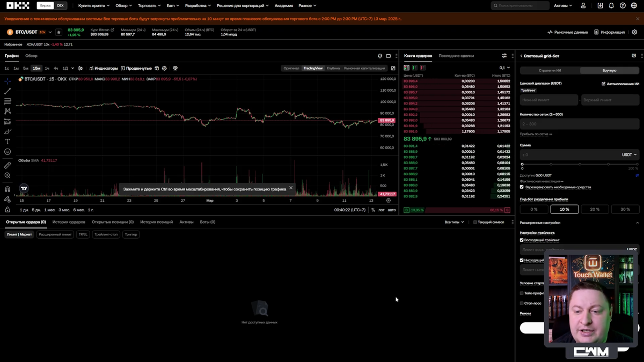Select 20 % profit sharing option
The image size is (644, 362).
[595, 209]
